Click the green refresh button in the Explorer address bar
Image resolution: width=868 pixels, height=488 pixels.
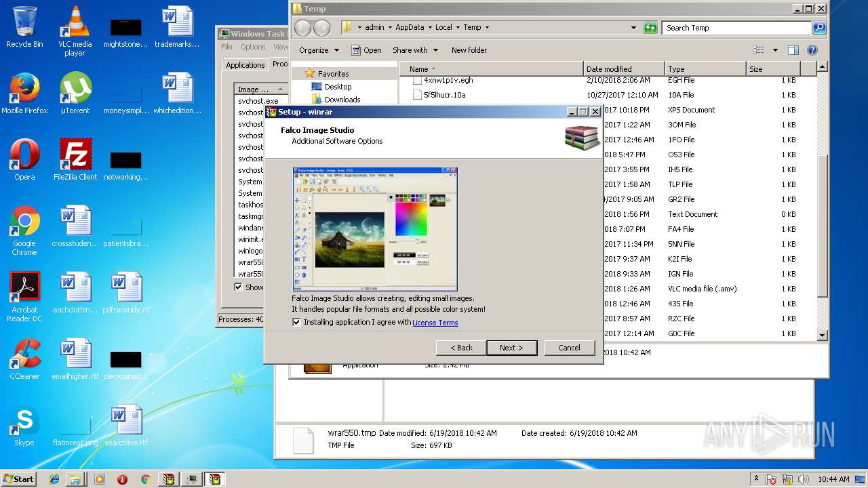click(x=650, y=28)
